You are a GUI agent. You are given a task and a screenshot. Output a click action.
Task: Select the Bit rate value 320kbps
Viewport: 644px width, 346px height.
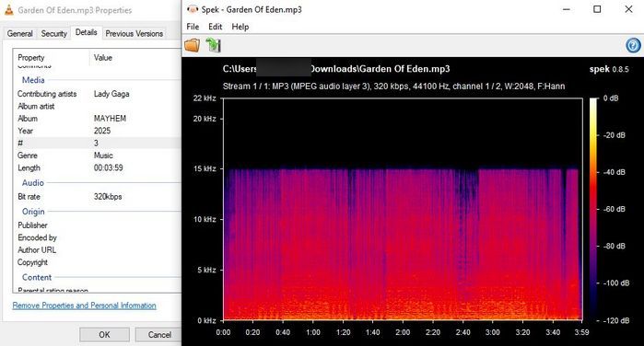point(108,197)
